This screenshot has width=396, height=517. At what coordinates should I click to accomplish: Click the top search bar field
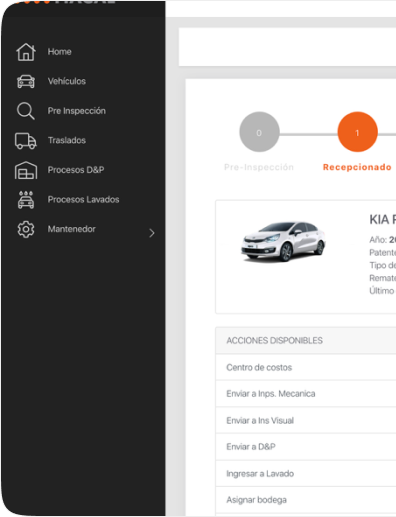click(287, 47)
